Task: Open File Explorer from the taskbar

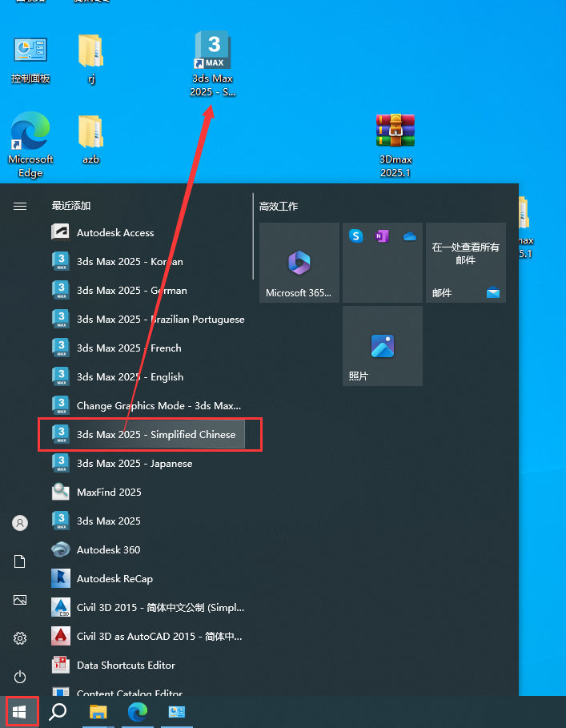Action: point(98,711)
